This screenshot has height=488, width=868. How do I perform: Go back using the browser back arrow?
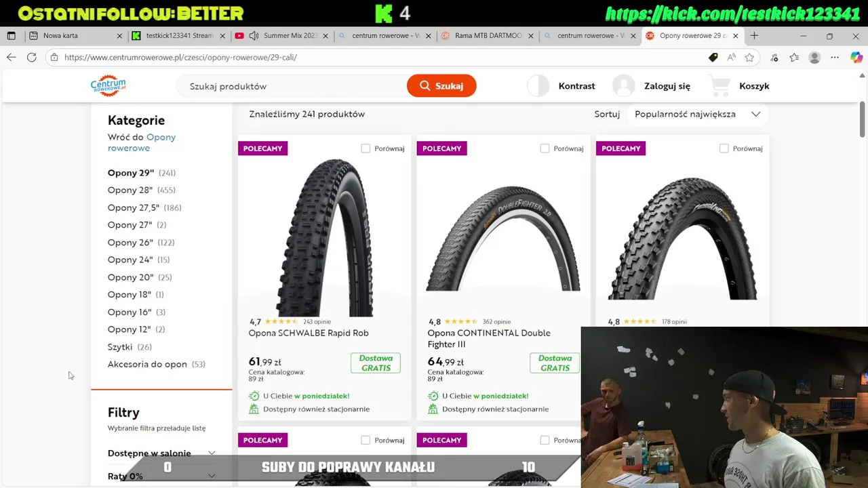point(11,58)
